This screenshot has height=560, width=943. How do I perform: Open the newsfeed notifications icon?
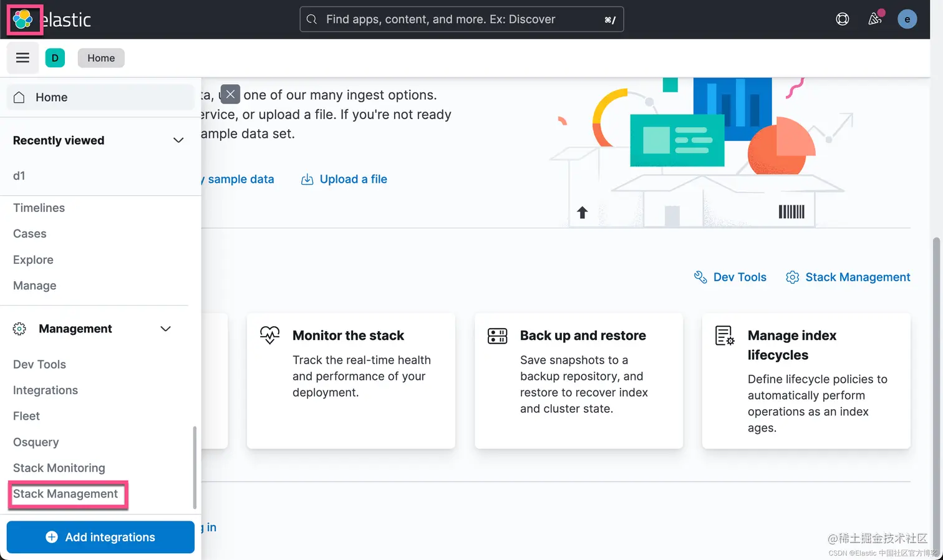[x=875, y=19]
